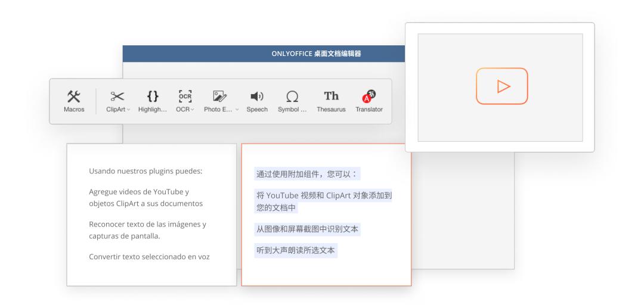Click the line "objetos ClipArt a sus documentos"
The image size is (644, 308).
tap(146, 203)
